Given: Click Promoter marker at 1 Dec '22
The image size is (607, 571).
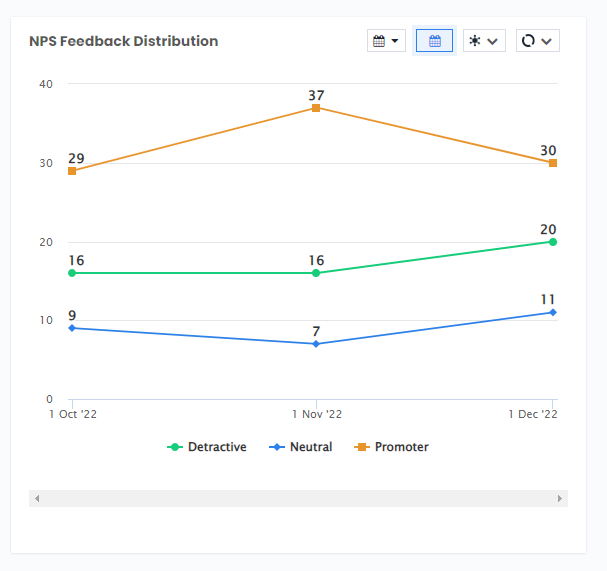Looking at the screenshot, I should pos(553,163).
